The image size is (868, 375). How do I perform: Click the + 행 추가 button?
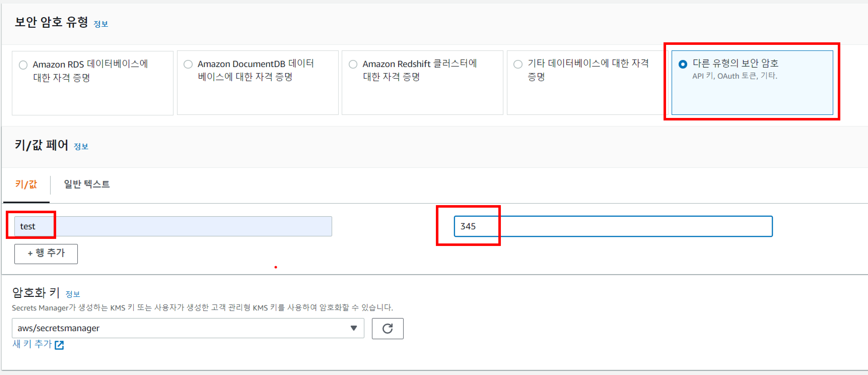click(46, 254)
